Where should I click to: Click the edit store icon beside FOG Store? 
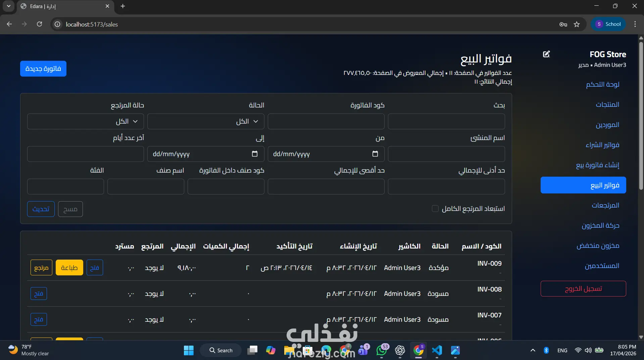pyautogui.click(x=546, y=54)
